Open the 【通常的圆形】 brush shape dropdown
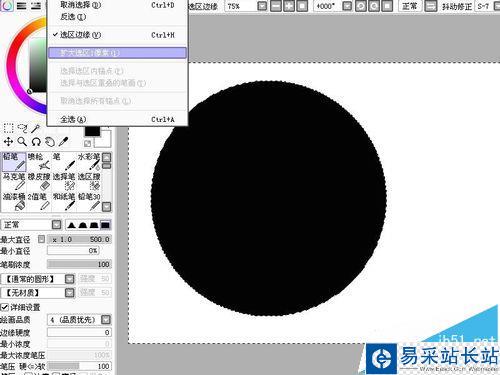This screenshot has width=500, height=375. coord(70,279)
